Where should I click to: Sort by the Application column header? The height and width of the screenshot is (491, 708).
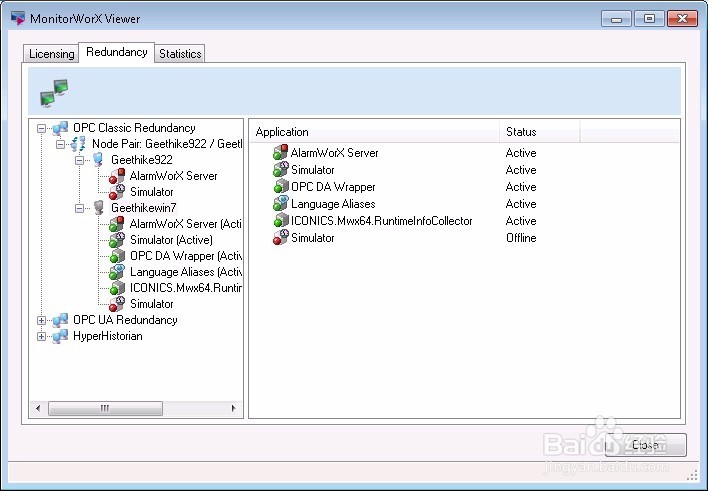pos(374,132)
